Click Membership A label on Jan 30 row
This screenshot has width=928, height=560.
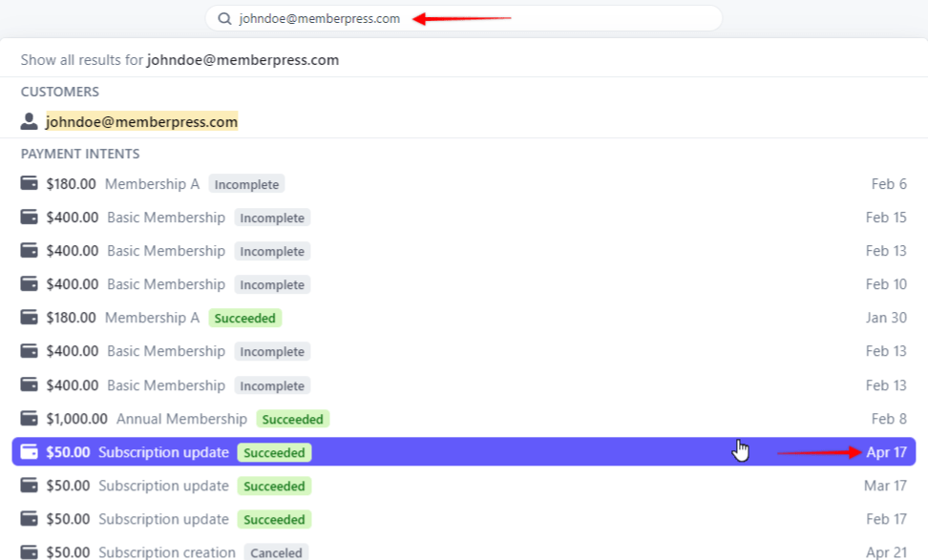coord(152,318)
